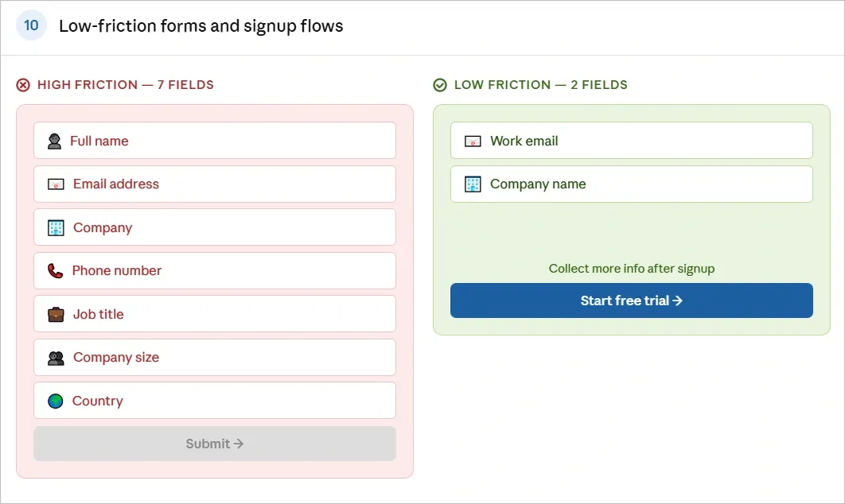
Task: Select the Phone number input field
Action: [x=214, y=270]
